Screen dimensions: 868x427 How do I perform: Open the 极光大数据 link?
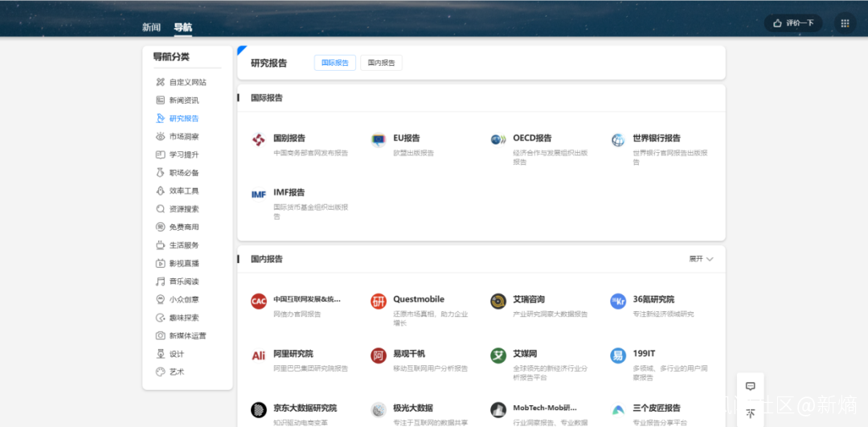pyautogui.click(x=413, y=408)
